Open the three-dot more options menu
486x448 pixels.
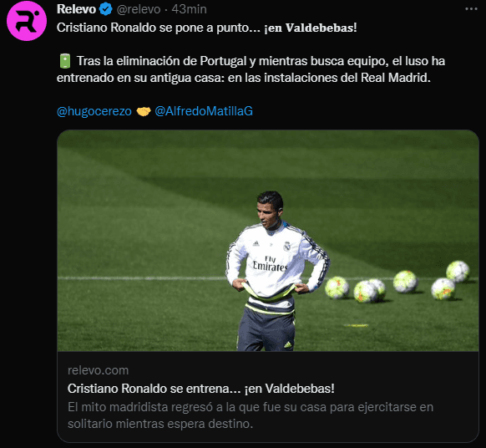pyautogui.click(x=471, y=9)
